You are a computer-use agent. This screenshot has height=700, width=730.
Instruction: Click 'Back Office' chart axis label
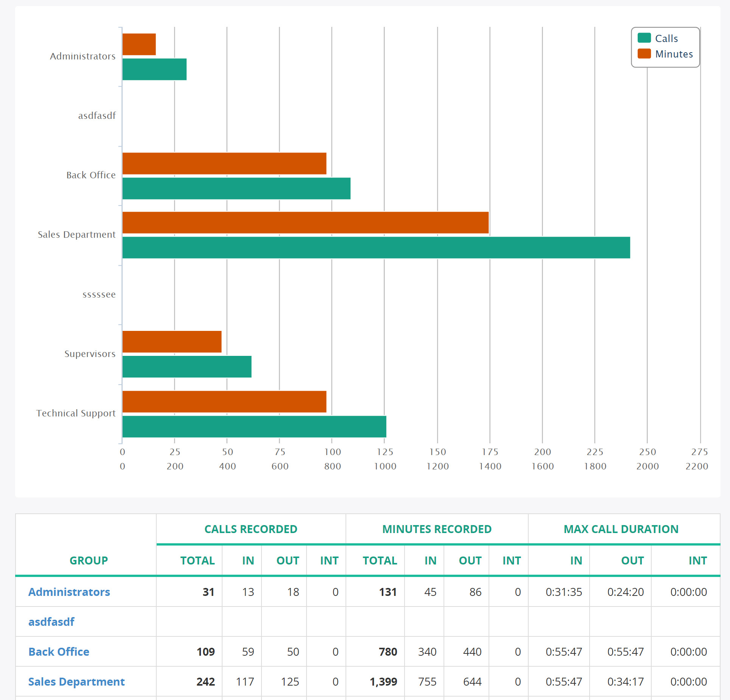(x=91, y=175)
